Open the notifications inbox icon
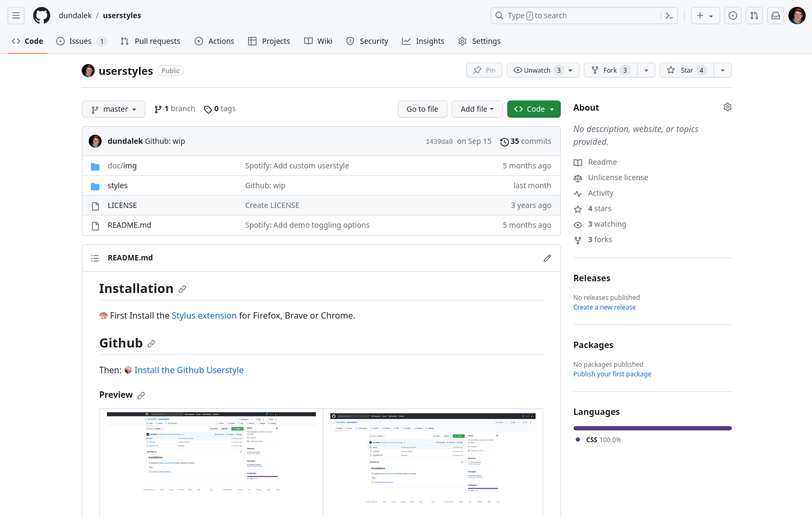The width and height of the screenshot is (812, 517). 776,16
